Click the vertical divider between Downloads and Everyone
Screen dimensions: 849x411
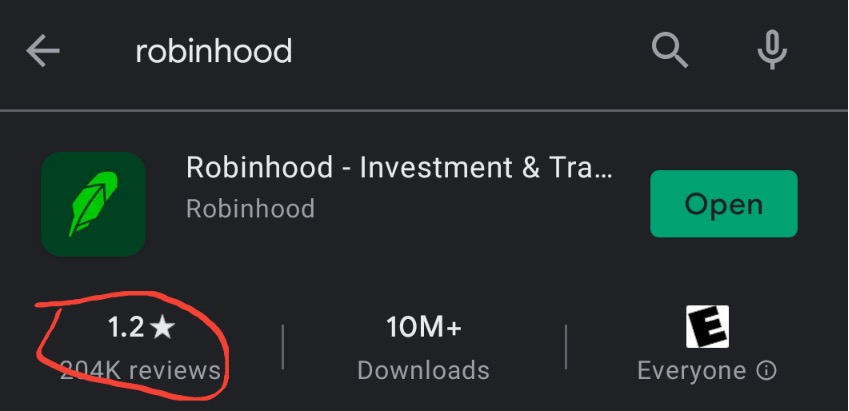566,347
